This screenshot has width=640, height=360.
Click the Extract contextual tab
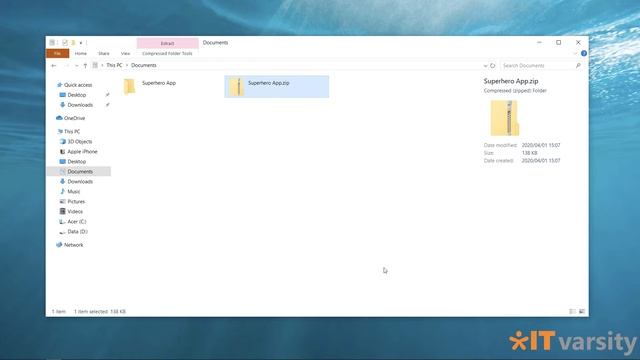167,43
